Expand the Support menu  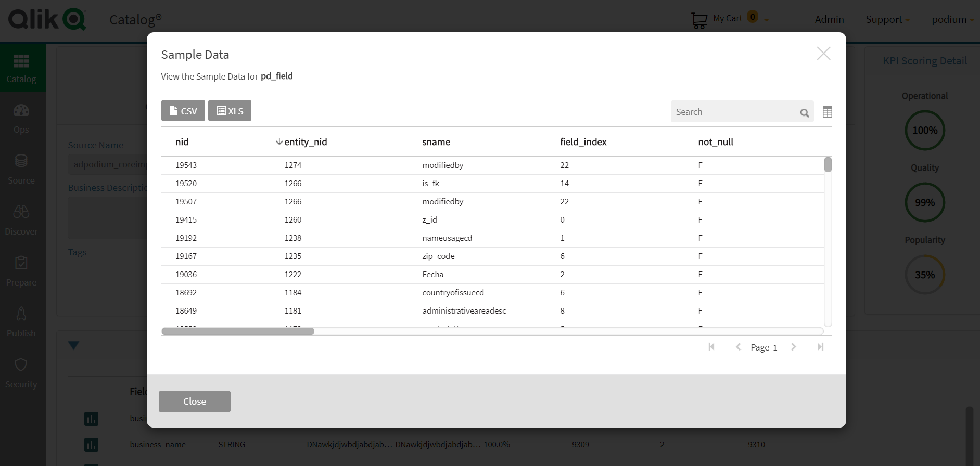pyautogui.click(x=887, y=20)
